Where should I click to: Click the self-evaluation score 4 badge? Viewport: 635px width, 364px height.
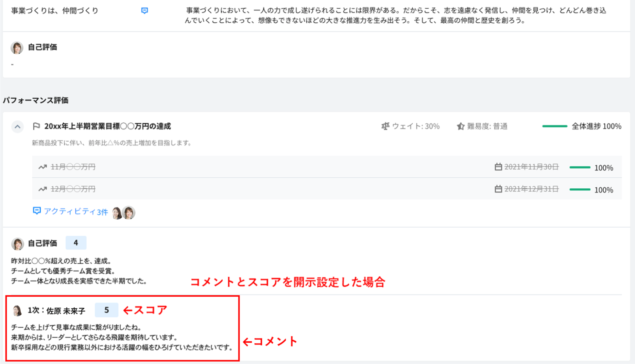[76, 243]
